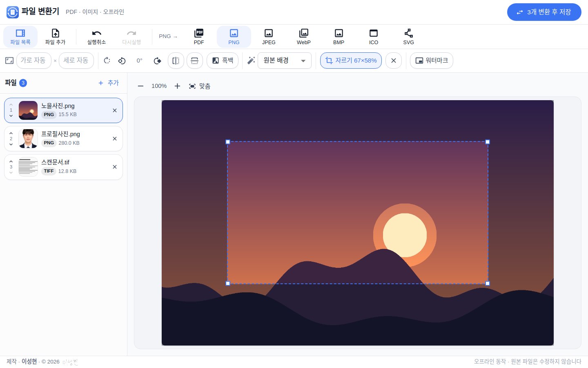Viewport: 588px width, 368px height.
Task: Click the 맞춤 fit-to-view button
Action: [x=200, y=86]
